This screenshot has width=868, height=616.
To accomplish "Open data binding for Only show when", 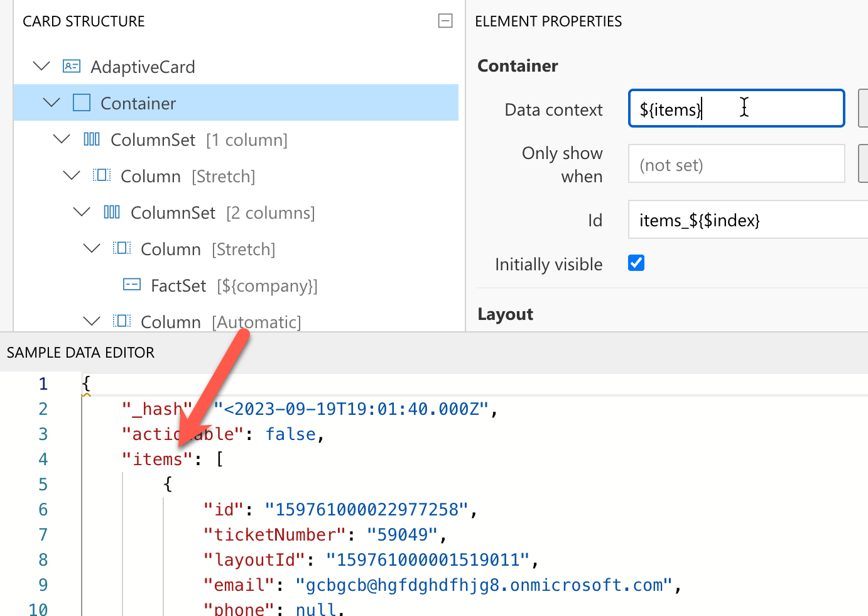I will coord(864,163).
